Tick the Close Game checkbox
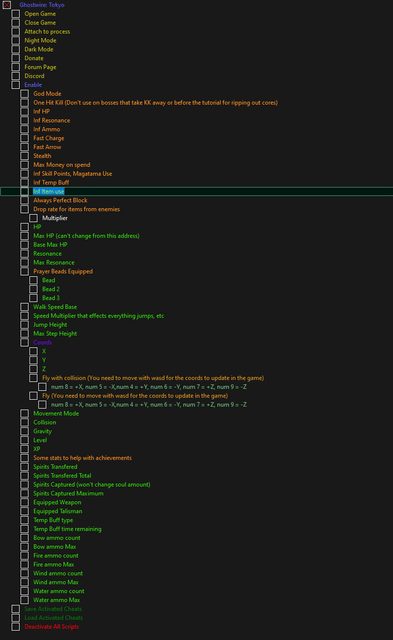 pos(16,23)
